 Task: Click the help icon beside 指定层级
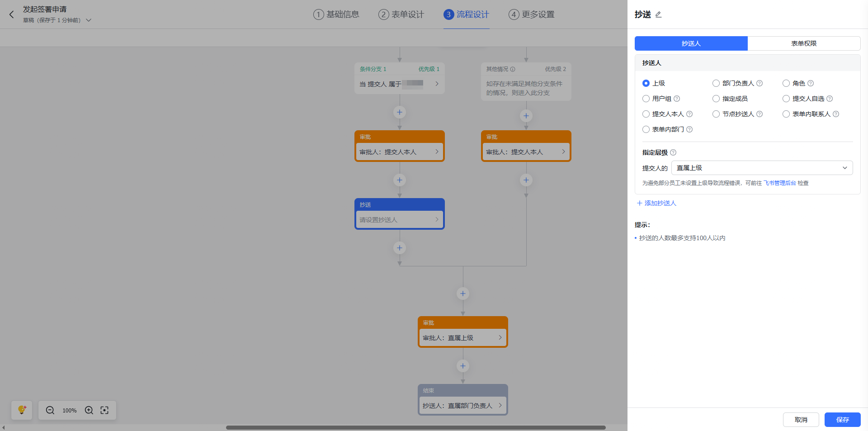coord(673,152)
